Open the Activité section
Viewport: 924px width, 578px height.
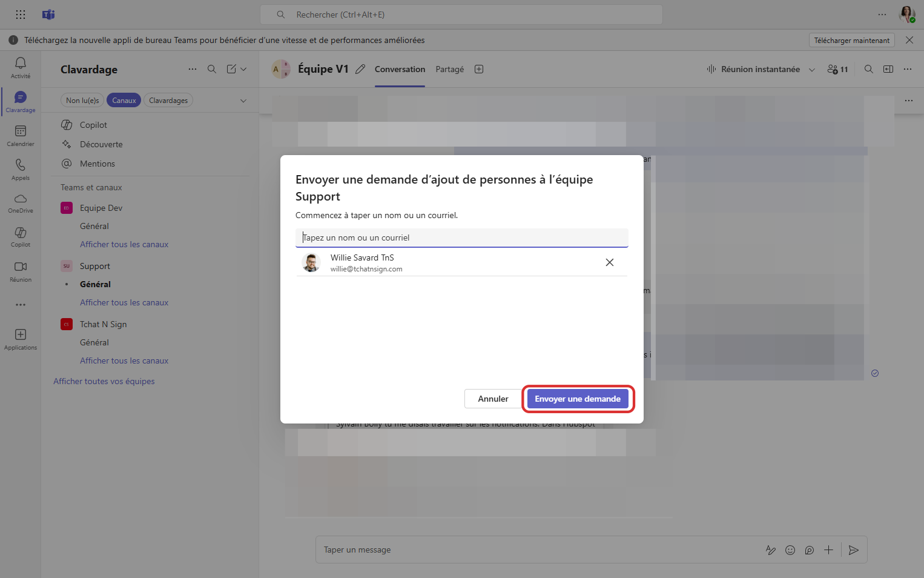point(21,68)
